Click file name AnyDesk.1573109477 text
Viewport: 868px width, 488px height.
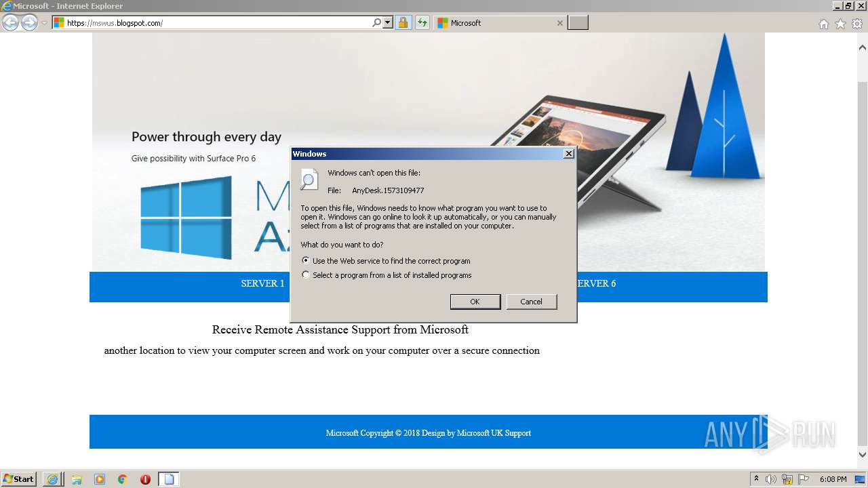click(388, 190)
